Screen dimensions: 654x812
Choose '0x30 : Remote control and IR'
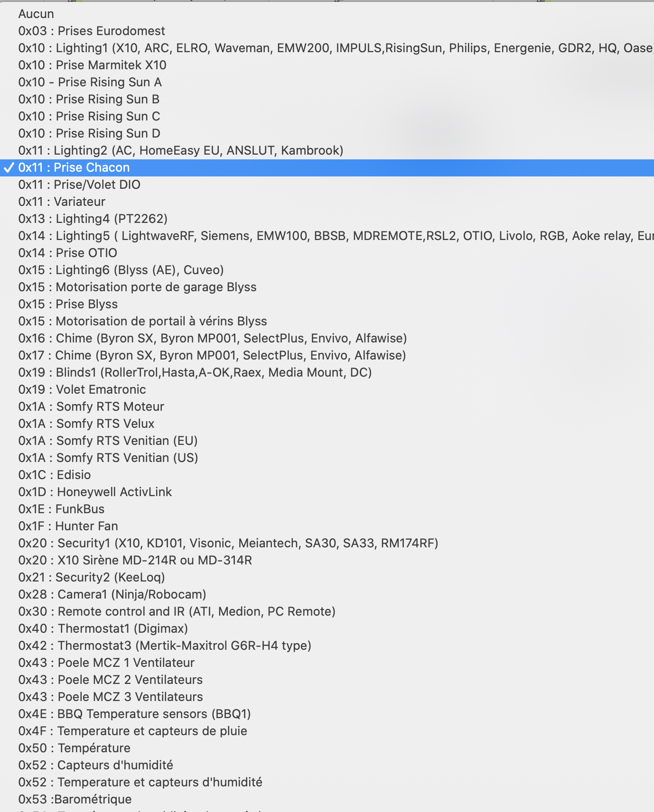pos(327,611)
